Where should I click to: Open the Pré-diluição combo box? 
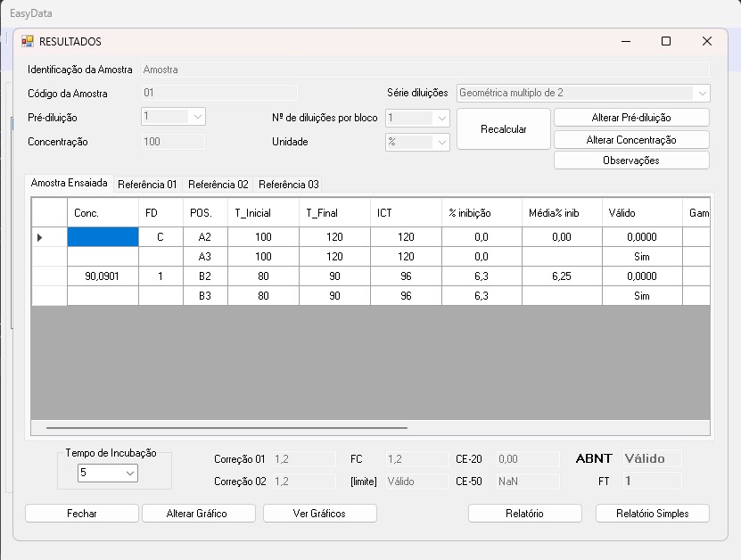pos(197,117)
